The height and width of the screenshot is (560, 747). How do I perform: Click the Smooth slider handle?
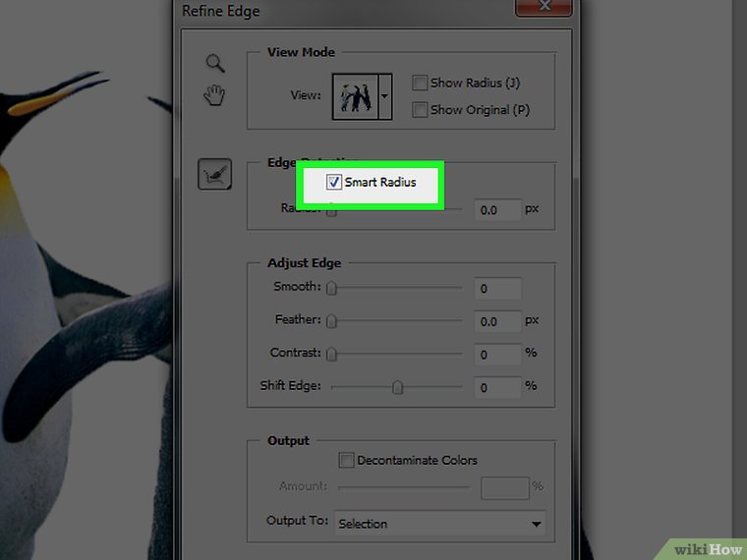tap(332, 289)
